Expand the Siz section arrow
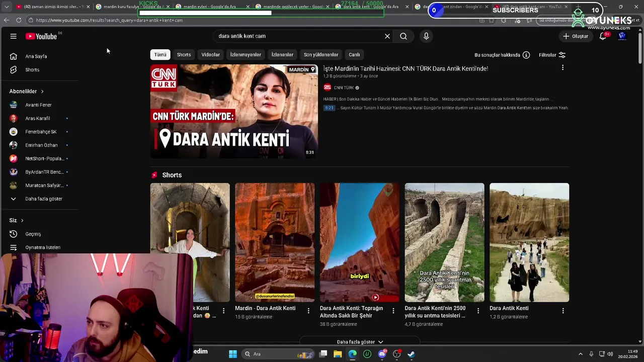 (x=22, y=221)
